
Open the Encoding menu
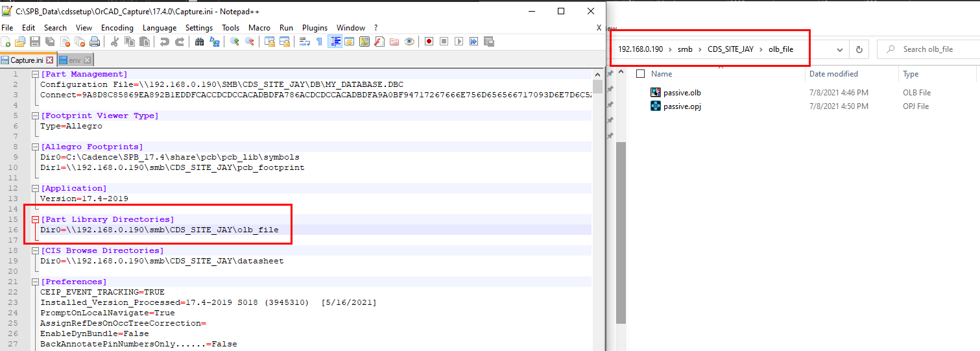tap(117, 28)
